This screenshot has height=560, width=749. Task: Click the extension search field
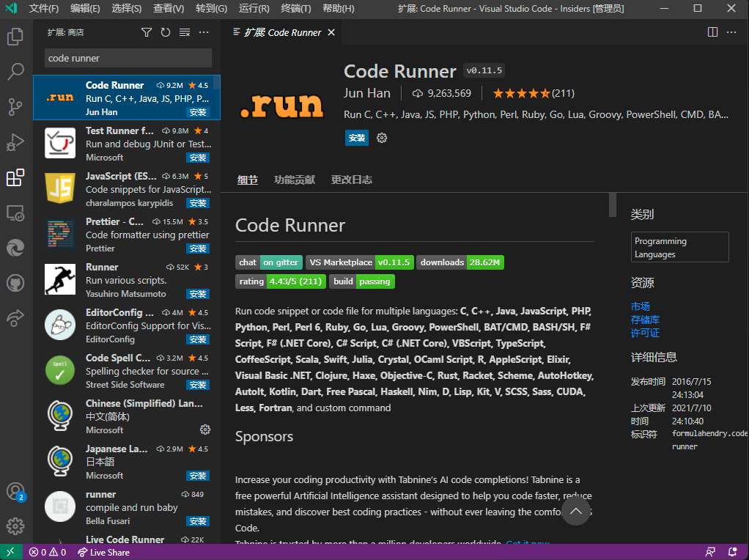point(128,59)
